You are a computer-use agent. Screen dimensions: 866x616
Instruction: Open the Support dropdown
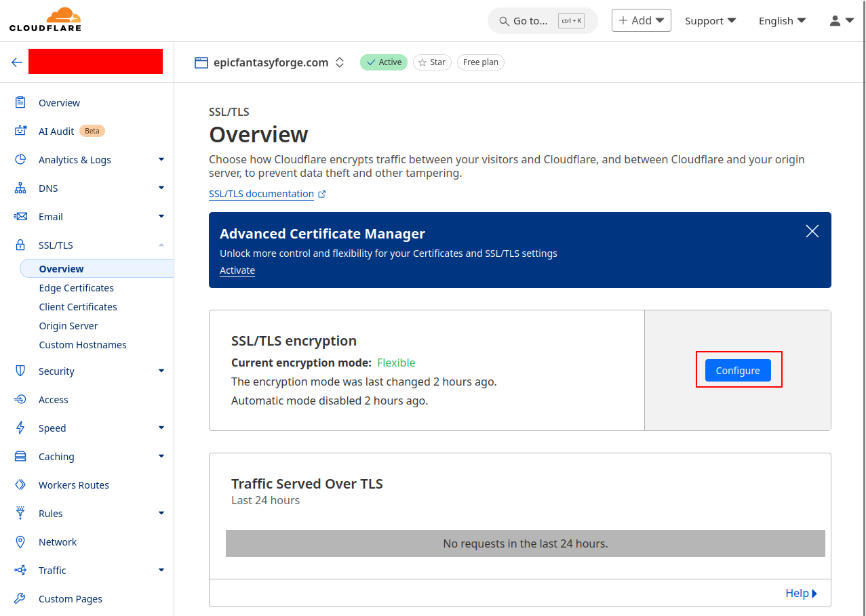[711, 20]
